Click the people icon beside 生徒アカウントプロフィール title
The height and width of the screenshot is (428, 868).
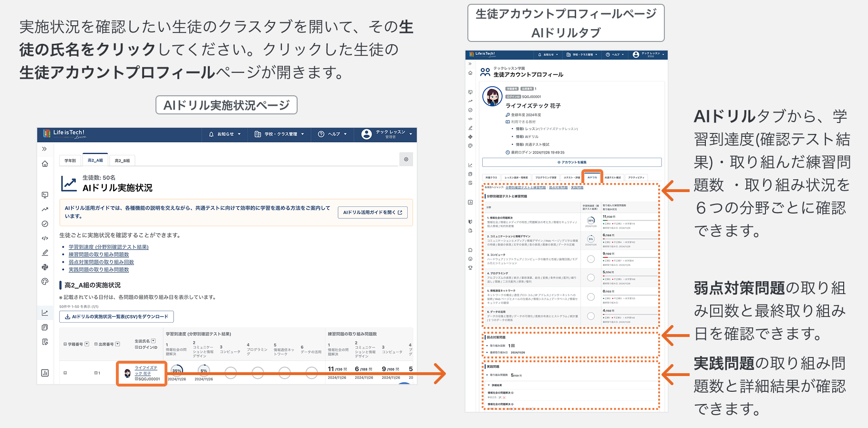485,72
